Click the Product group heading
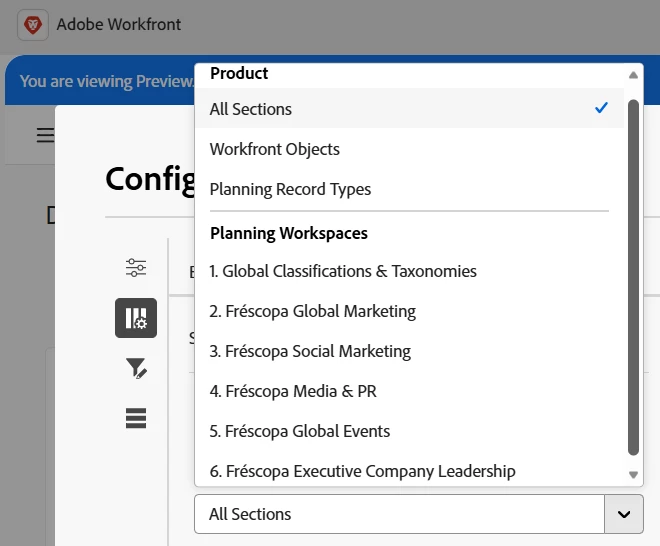This screenshot has width=660, height=546. pos(239,73)
